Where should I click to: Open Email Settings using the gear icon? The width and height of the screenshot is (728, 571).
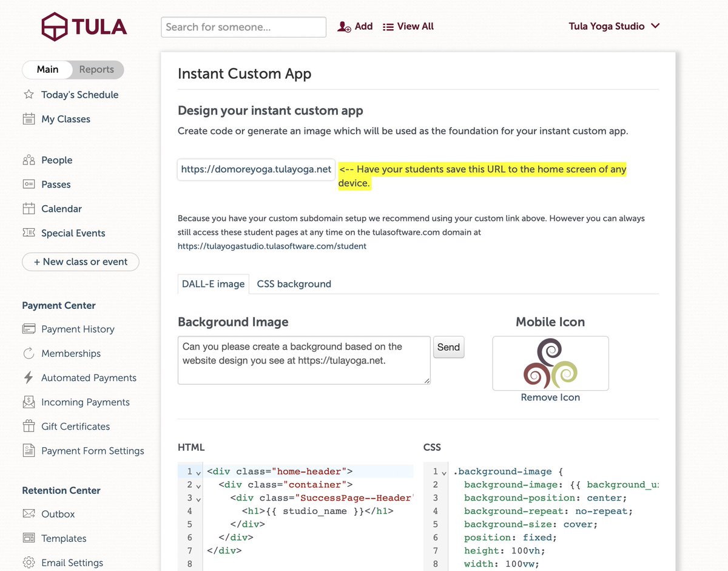pos(29,563)
